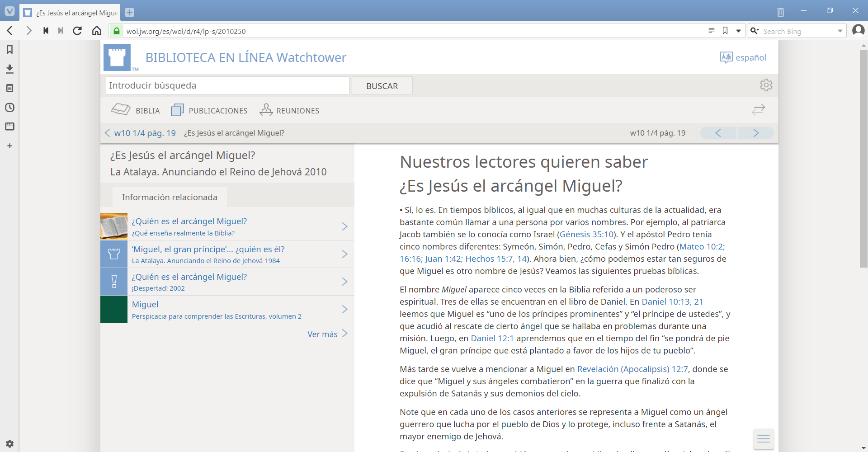The image size is (868, 452).
Task: Open the downloads panel in sidebar
Action: [x=9, y=69]
